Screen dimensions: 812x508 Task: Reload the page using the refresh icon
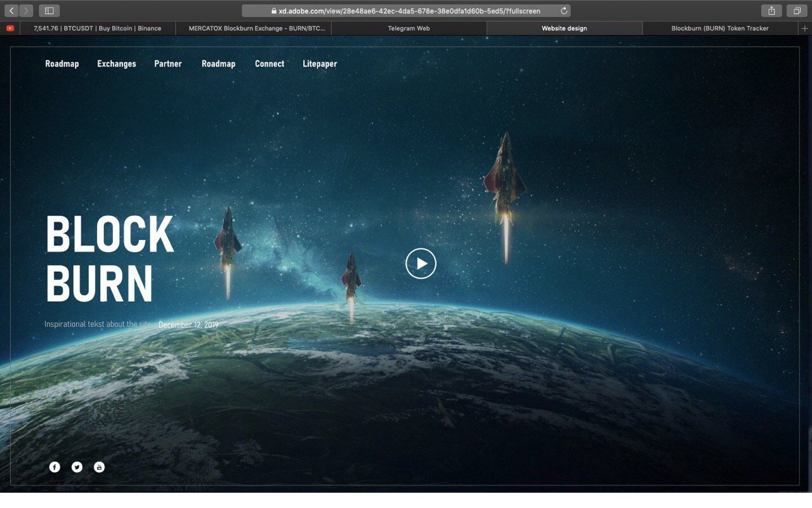(564, 11)
